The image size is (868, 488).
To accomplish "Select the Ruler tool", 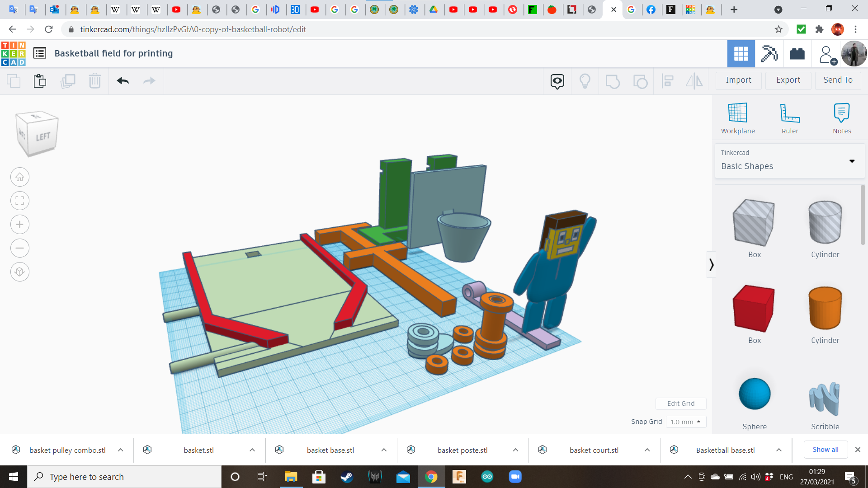I will 790,113.
